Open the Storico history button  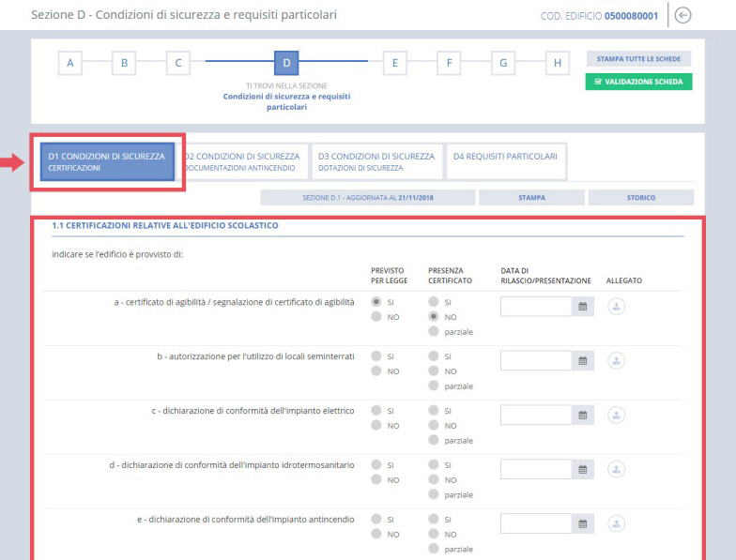(640, 198)
